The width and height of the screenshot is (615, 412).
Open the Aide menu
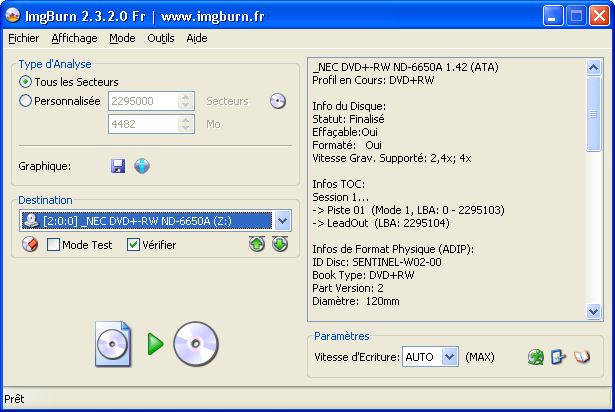197,38
